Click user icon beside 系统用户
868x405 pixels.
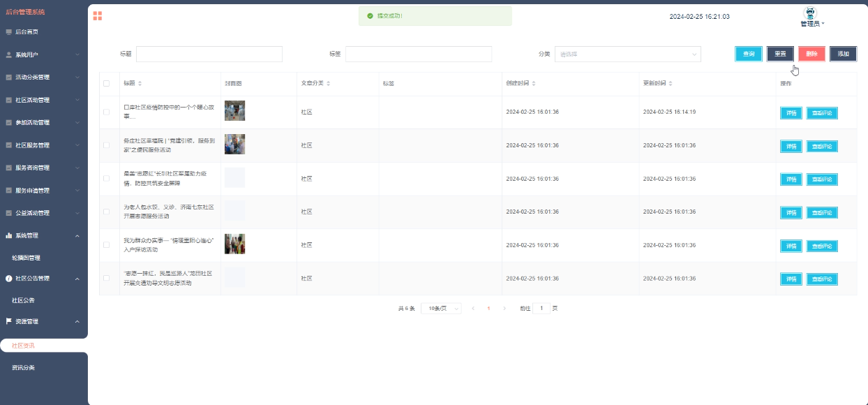tap(9, 54)
